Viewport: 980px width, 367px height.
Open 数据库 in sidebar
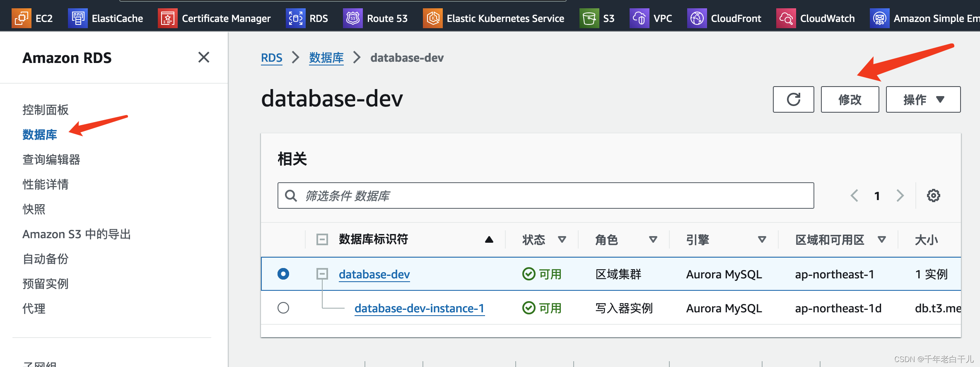pos(40,135)
